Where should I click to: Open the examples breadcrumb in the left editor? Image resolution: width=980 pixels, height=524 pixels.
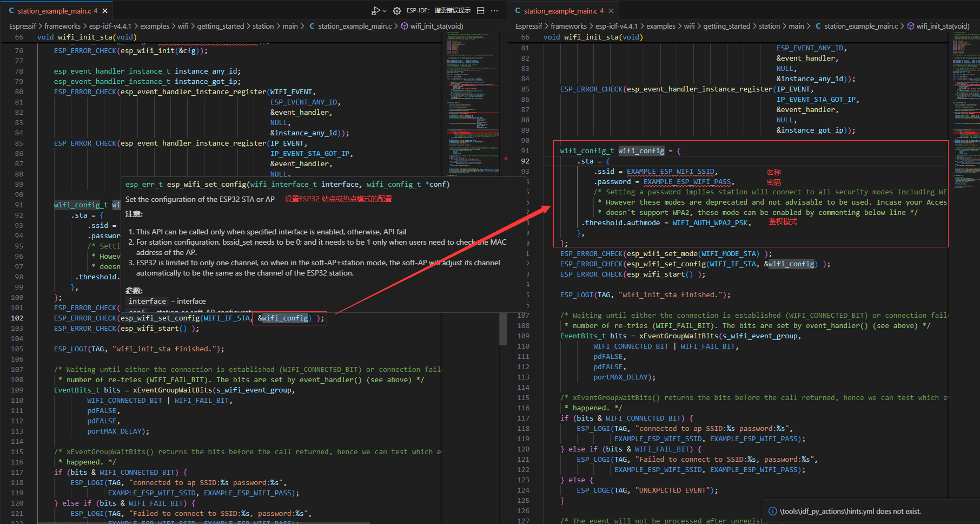(155, 26)
